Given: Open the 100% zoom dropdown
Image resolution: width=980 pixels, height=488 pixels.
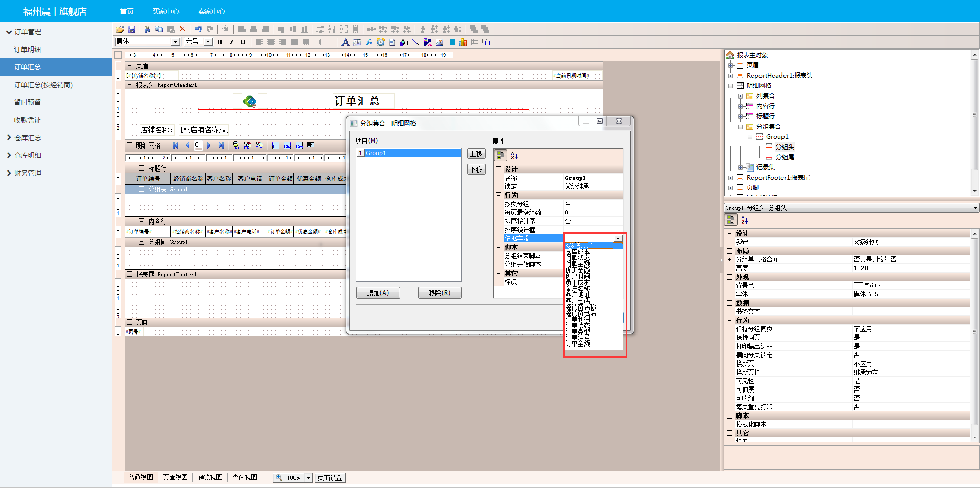Looking at the screenshot, I should pyautogui.click(x=308, y=478).
